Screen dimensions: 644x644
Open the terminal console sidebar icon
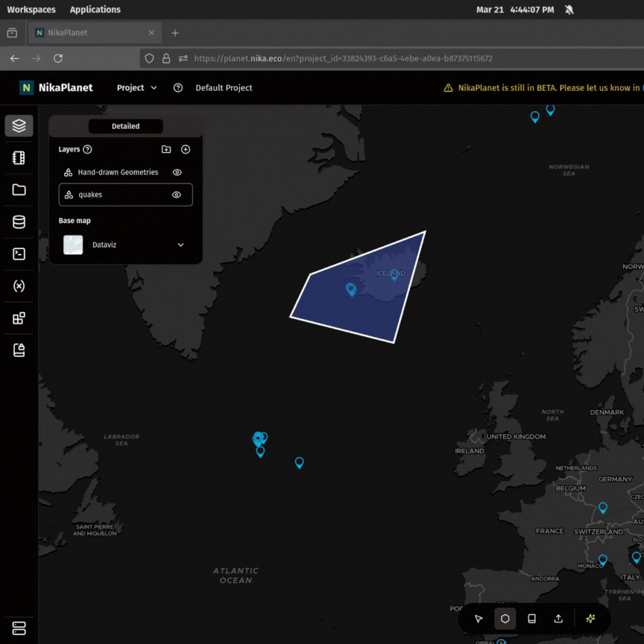pyautogui.click(x=19, y=254)
